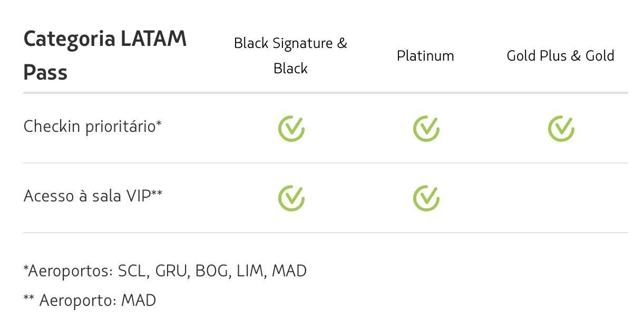Screen dimensions: 644x328
Task: Click the Checkin prioritário checkmark under Black Signature & Black
Action: [x=291, y=129]
